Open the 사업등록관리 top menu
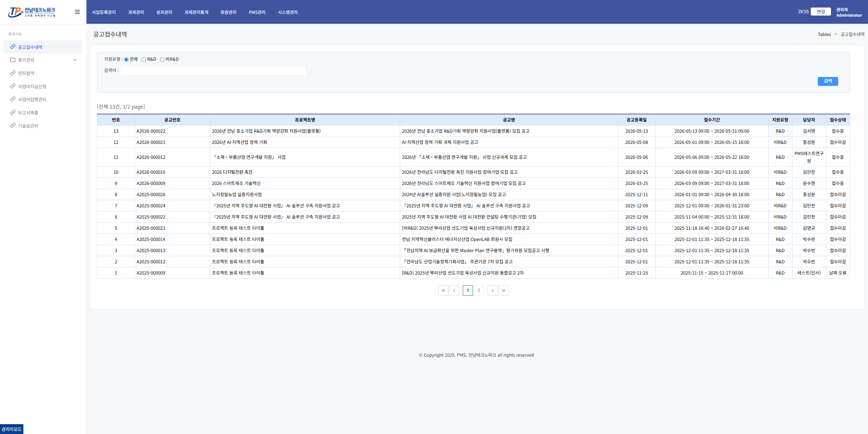The width and height of the screenshot is (868, 434). click(104, 12)
